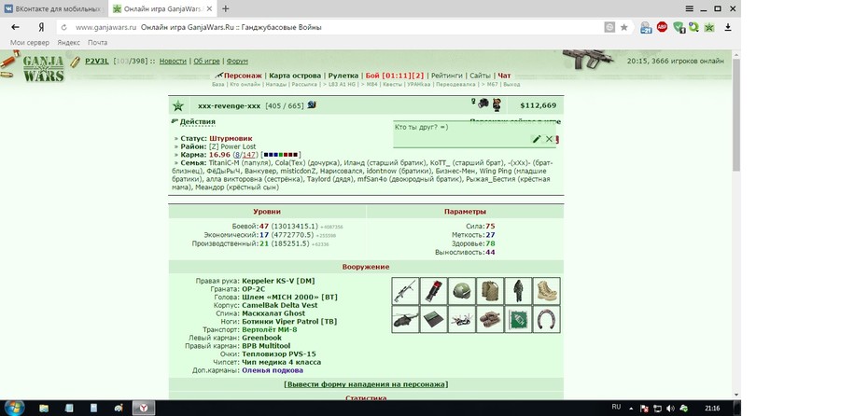Viewport: 868px width, 416px height.
Task: Click the BPB Multitool item icon
Action: (462, 319)
